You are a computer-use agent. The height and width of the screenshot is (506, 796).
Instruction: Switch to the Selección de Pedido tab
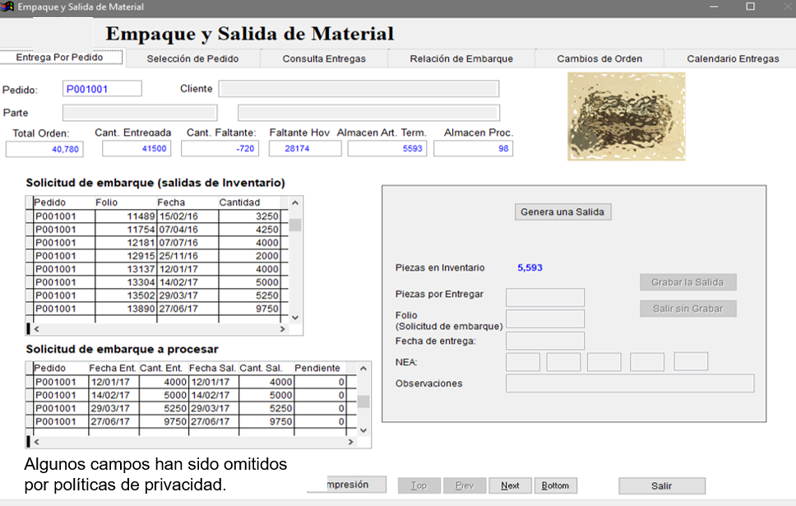point(192,59)
